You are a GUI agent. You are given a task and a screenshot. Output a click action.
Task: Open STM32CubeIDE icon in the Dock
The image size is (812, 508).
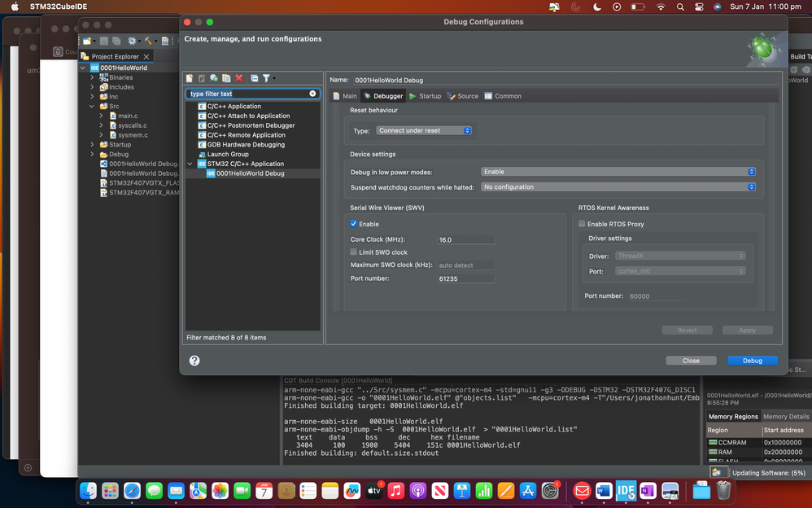(626, 490)
